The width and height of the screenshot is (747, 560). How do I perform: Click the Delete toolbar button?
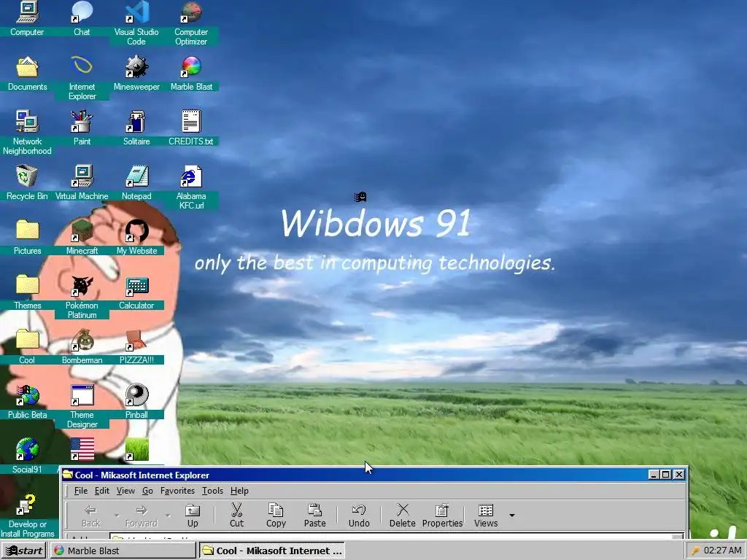403,516
